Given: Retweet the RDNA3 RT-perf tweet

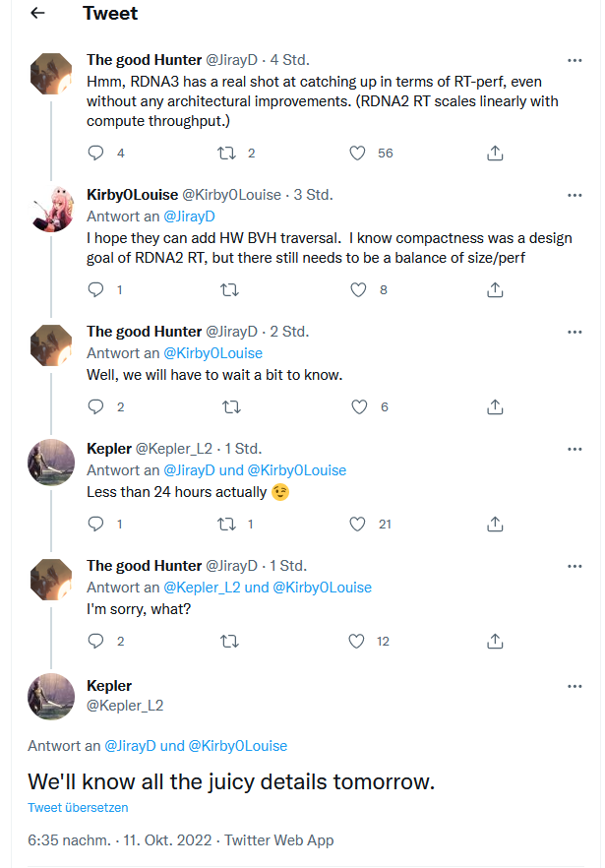Looking at the screenshot, I should coord(226,153).
